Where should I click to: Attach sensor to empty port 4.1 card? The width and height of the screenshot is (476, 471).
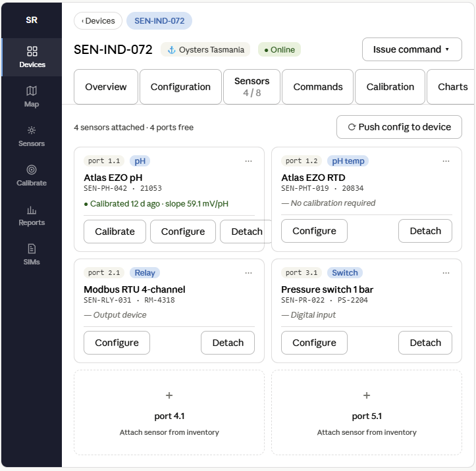coord(169,412)
